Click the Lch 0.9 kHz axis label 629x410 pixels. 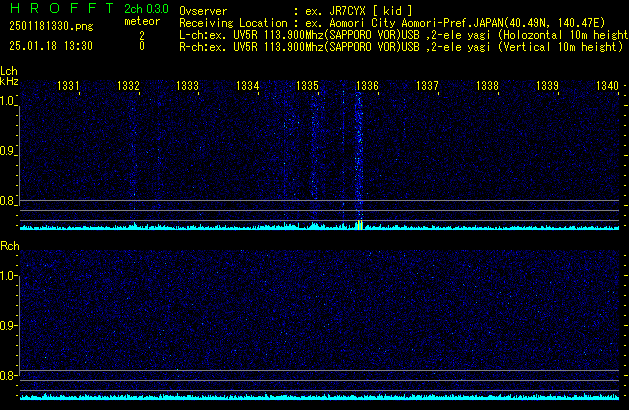click(7, 151)
